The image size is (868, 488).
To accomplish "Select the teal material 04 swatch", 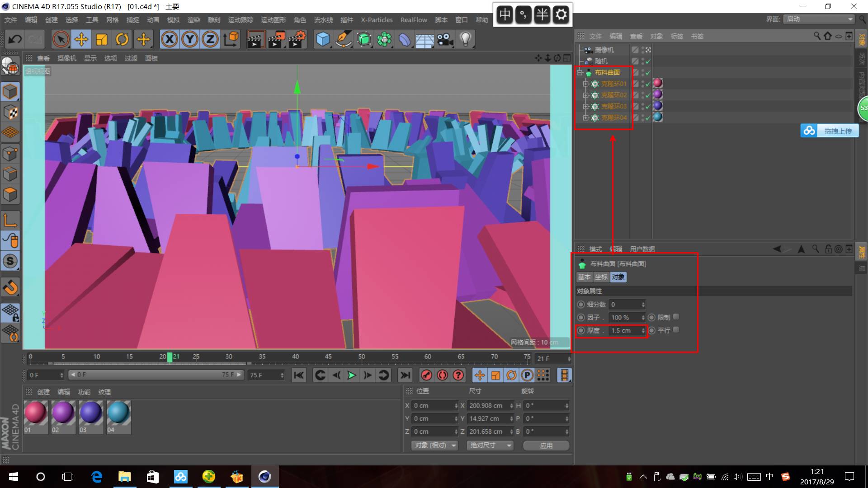I will click(x=118, y=413).
